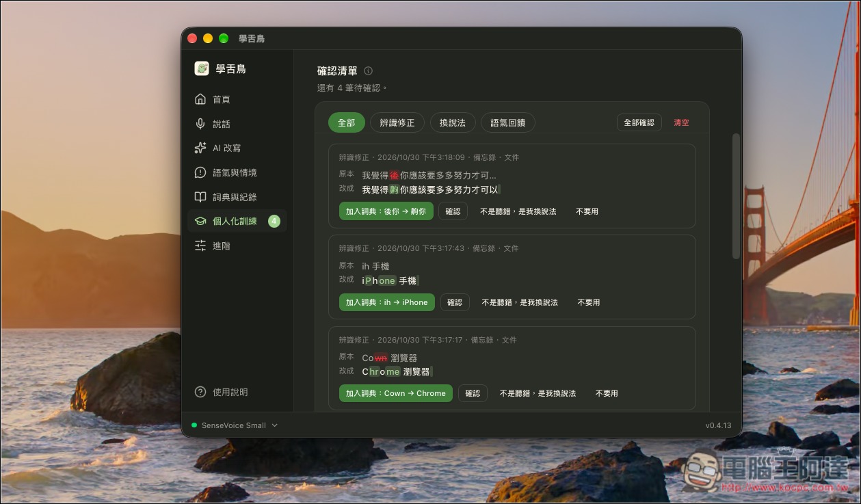Click the 使用說明 question mark icon
Screen dimensions: 861x504
click(x=200, y=392)
